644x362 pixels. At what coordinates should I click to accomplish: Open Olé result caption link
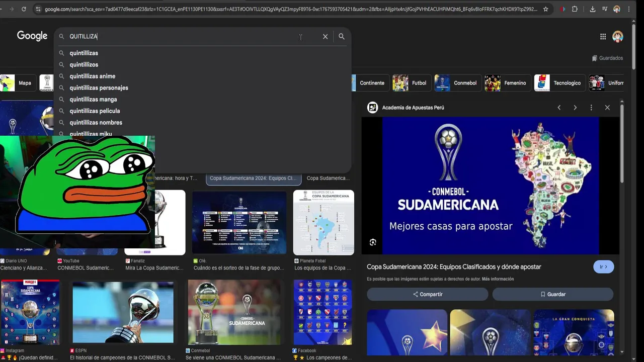pyautogui.click(x=238, y=268)
